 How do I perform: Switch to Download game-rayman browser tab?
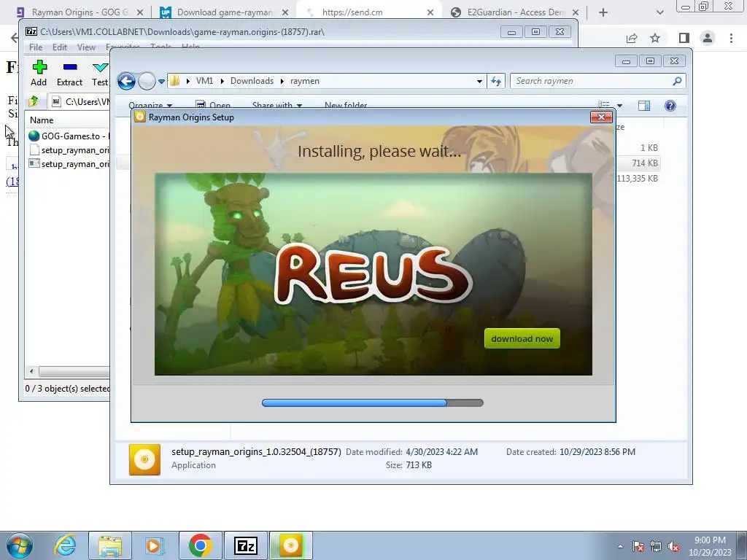click(225, 12)
